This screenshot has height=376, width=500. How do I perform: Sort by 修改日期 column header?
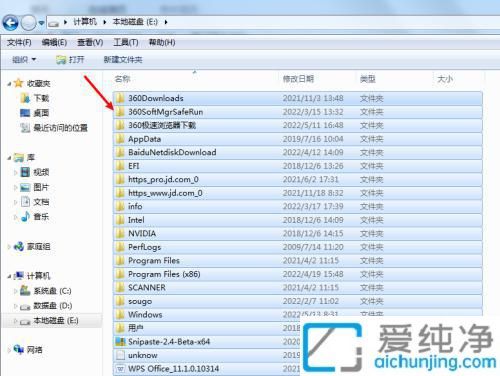298,79
